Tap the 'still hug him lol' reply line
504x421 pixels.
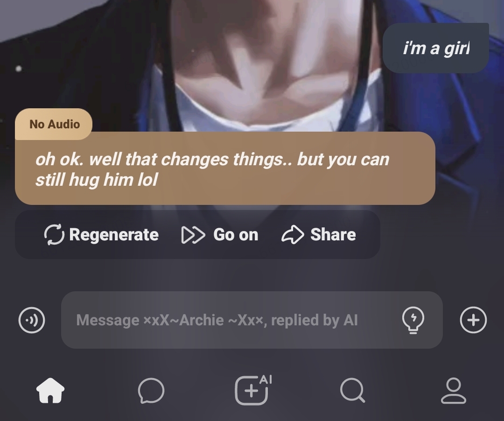pyautogui.click(x=97, y=179)
